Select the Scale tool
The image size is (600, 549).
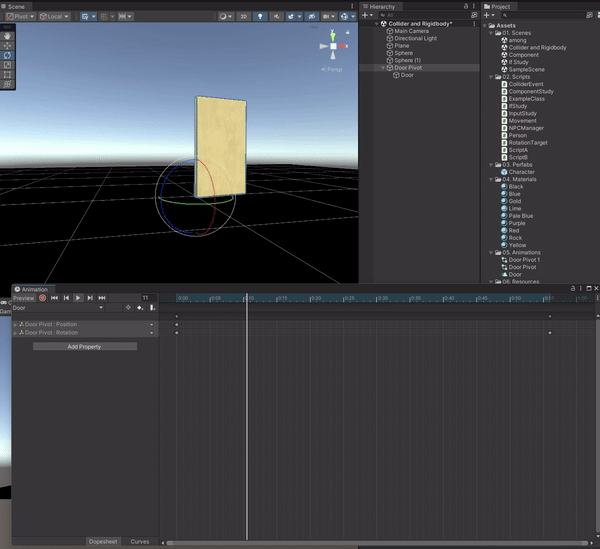tap(7, 65)
